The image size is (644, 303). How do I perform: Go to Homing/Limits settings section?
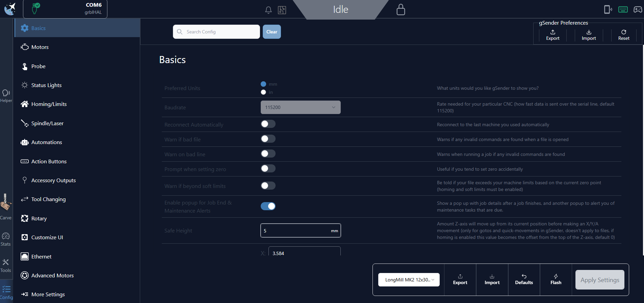(x=49, y=104)
